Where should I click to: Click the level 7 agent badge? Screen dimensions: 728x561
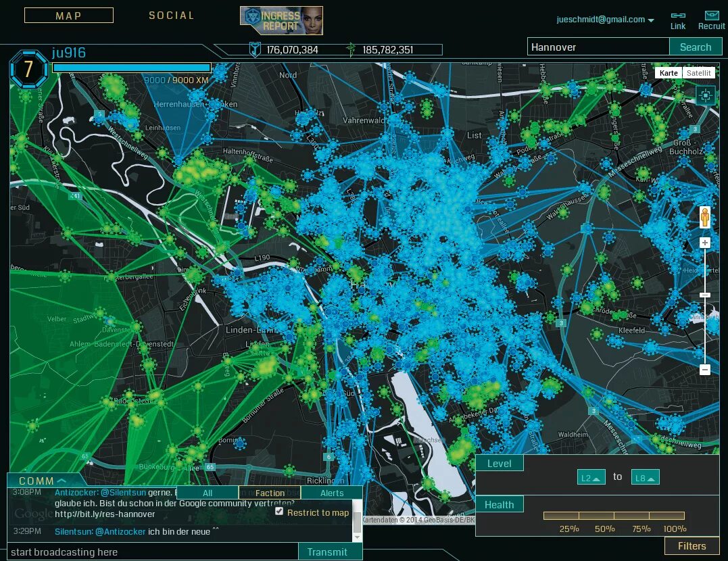coord(28,70)
